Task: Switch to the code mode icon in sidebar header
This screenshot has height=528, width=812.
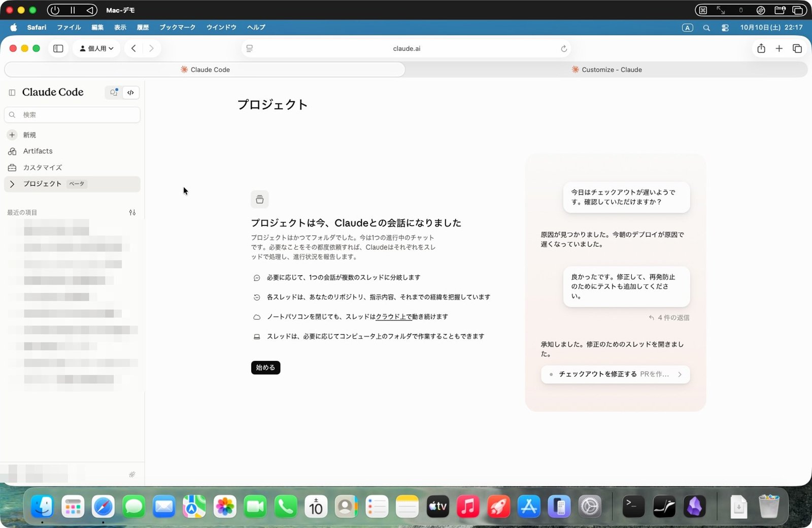Action: pos(131,92)
